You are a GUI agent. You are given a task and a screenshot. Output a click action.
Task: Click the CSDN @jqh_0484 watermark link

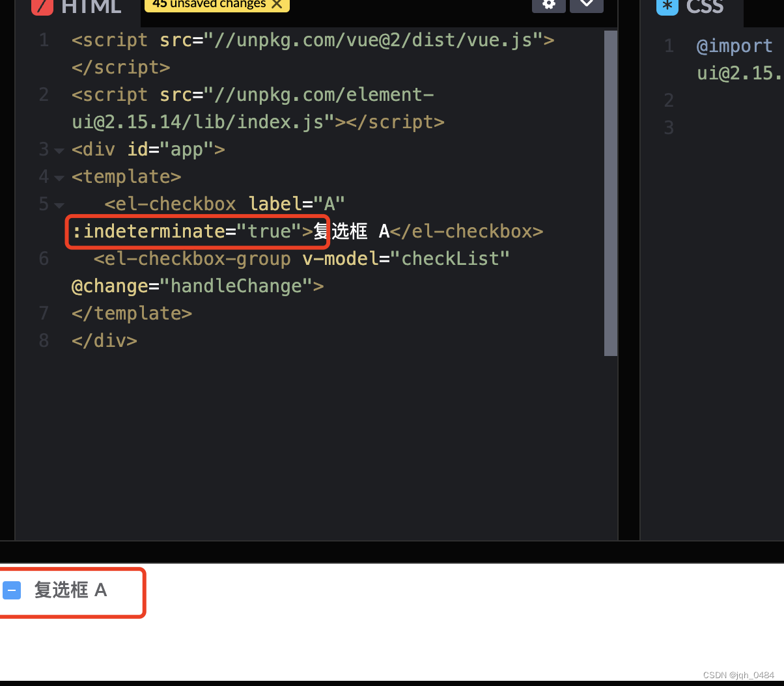(740, 675)
